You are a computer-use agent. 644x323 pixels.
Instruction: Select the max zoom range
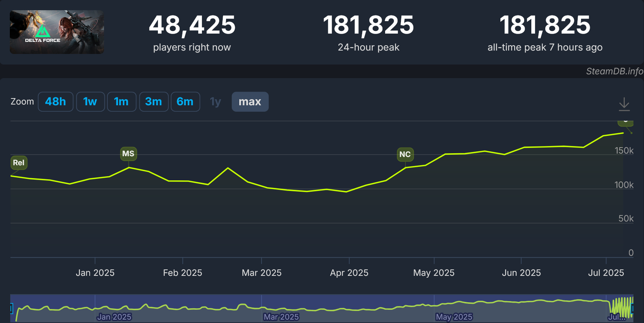pos(250,102)
